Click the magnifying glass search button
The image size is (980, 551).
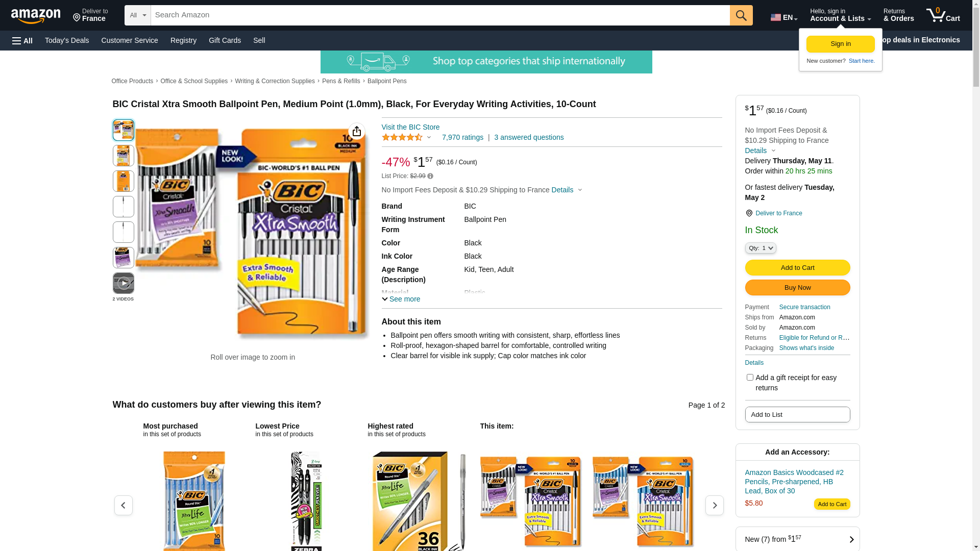(741, 15)
